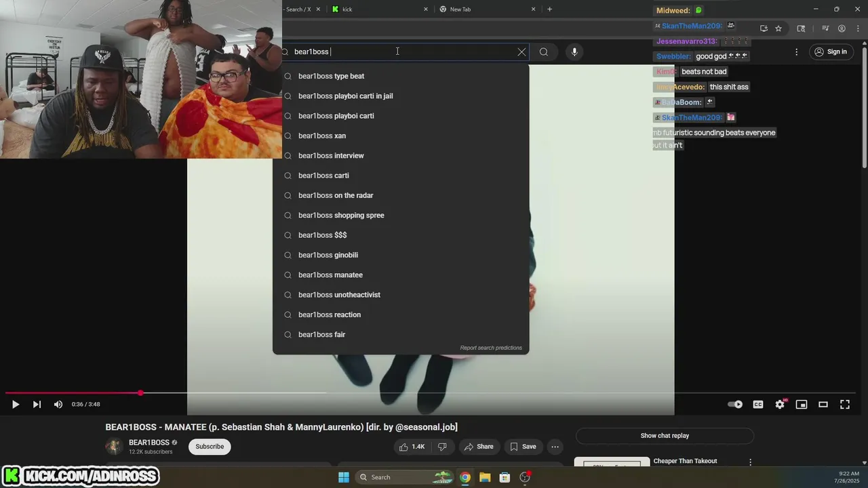
Task: Open the BEAR1BOSS channel name link
Action: click(149, 443)
